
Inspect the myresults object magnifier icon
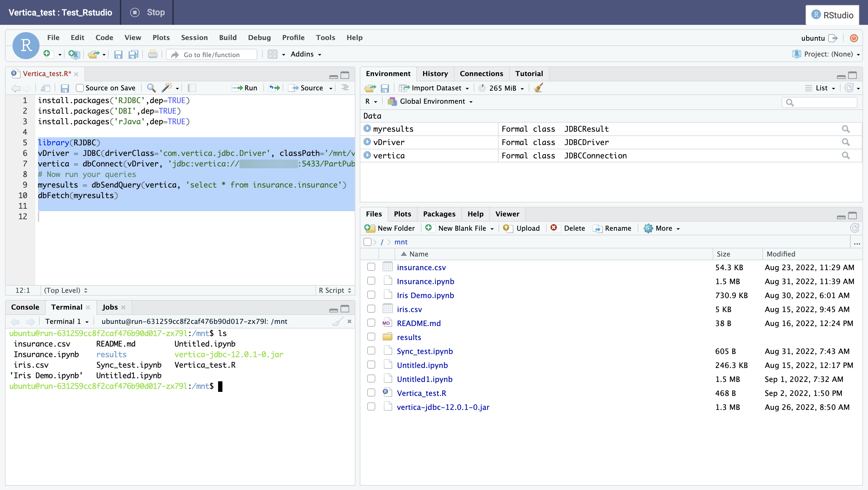pyautogui.click(x=846, y=129)
